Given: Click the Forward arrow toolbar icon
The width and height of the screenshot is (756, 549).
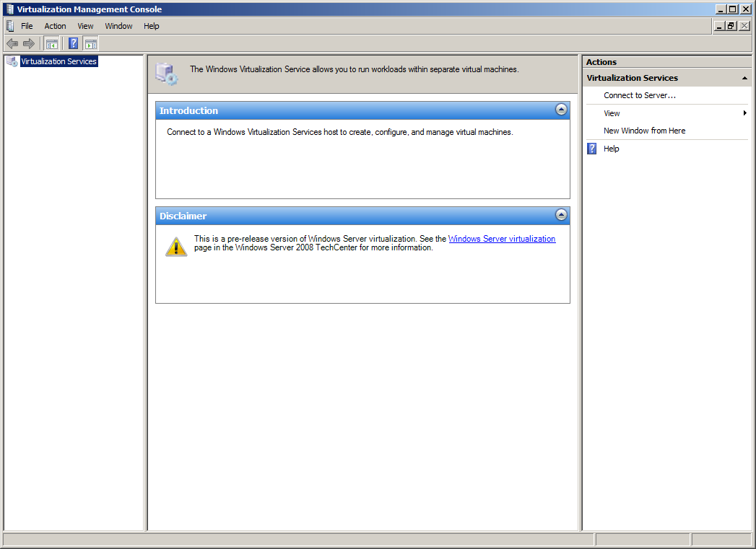Looking at the screenshot, I should (x=29, y=44).
